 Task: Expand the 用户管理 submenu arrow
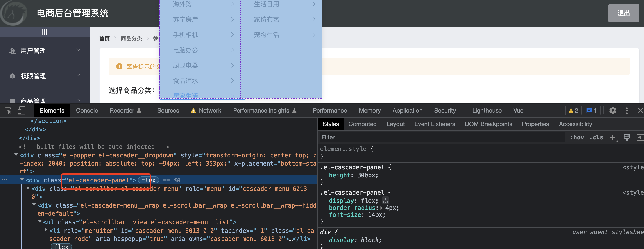(x=78, y=50)
